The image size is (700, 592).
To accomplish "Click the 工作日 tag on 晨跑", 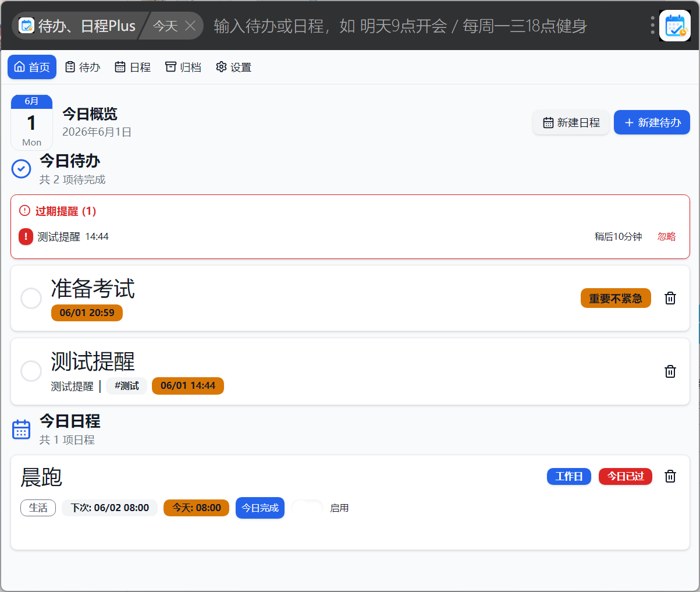I will (569, 476).
